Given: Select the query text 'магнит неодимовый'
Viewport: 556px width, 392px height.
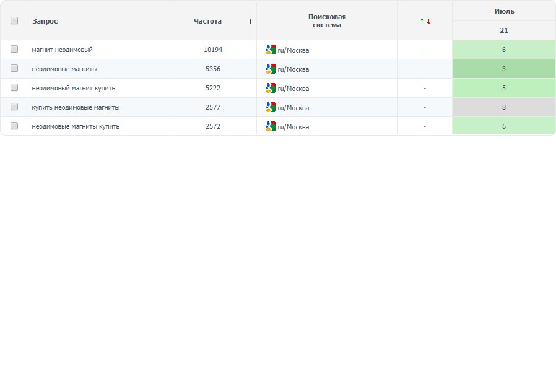Looking at the screenshot, I should [x=62, y=50].
